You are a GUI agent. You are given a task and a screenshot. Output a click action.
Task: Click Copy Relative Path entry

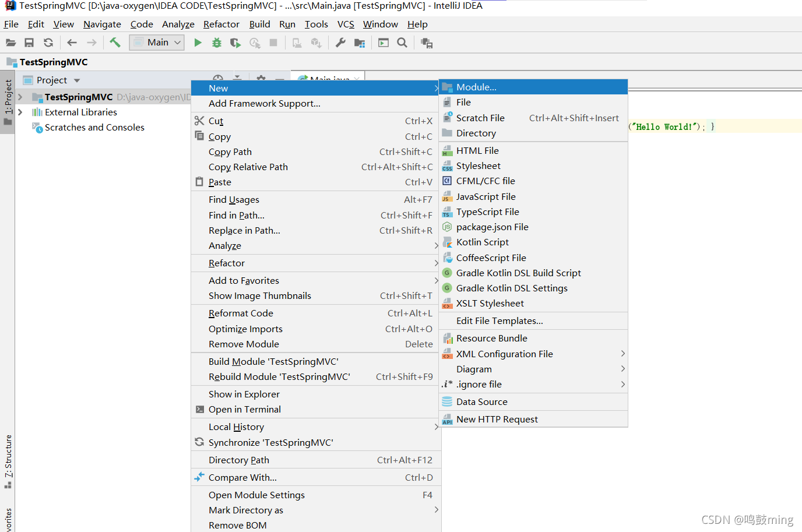(x=316, y=167)
